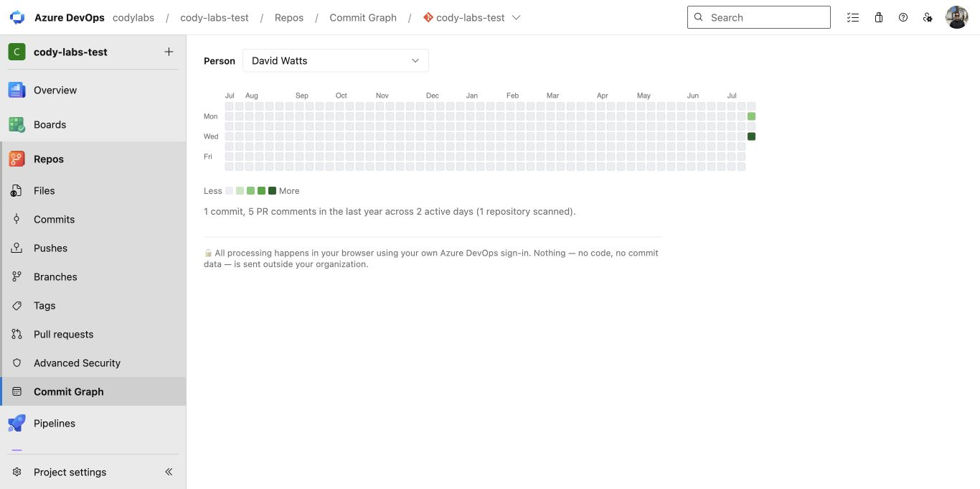Select Boards in the sidebar
The width and height of the screenshot is (980, 489).
pyautogui.click(x=93, y=124)
